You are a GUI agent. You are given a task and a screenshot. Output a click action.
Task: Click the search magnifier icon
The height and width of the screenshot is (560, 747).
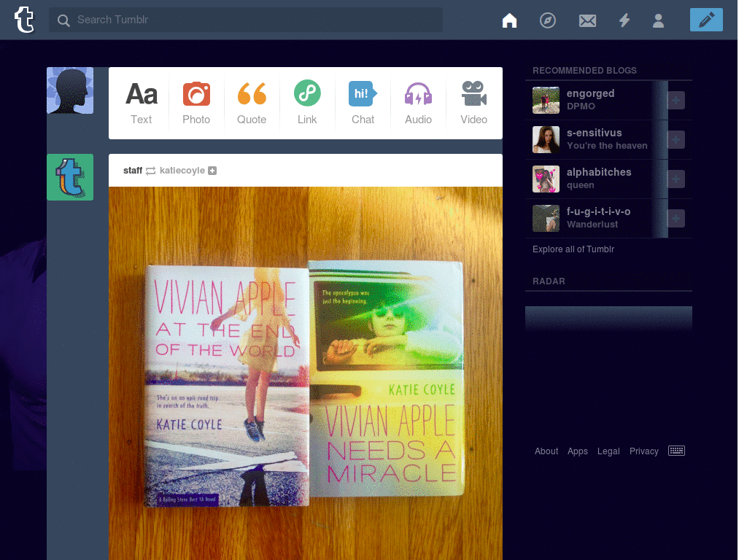(63, 20)
